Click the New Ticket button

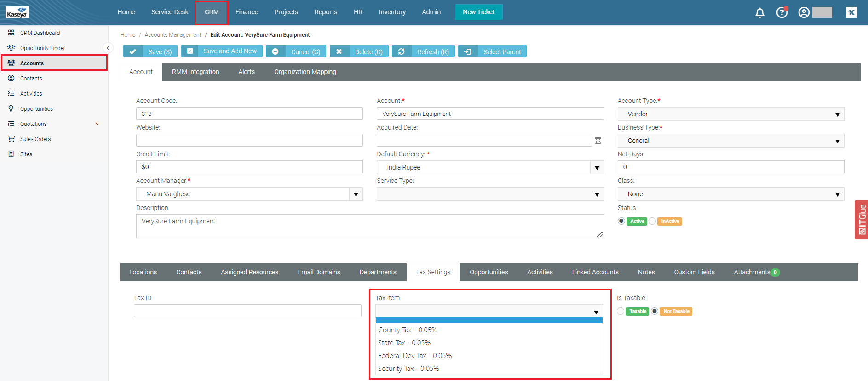pyautogui.click(x=478, y=12)
